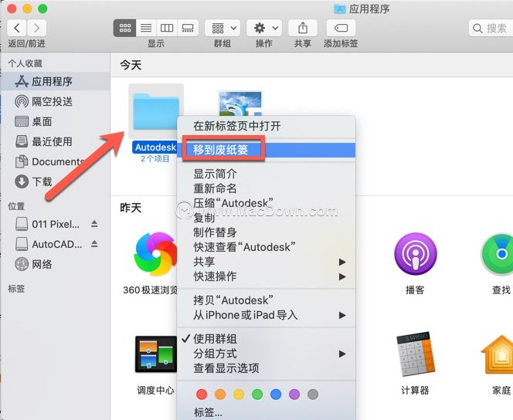
Task: Switch to column view
Action: coord(167,28)
